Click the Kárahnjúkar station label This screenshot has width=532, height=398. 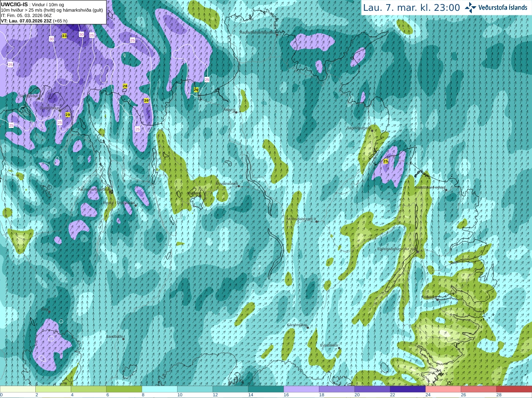[x=297, y=325]
